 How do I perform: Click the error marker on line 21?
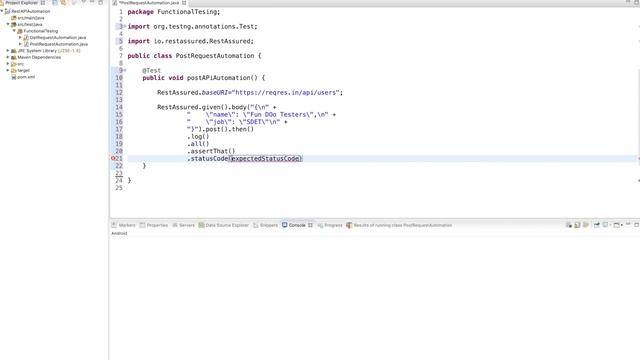click(113, 158)
